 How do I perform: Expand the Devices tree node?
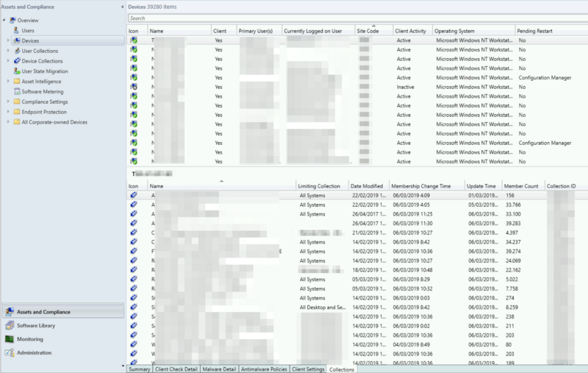8,40
